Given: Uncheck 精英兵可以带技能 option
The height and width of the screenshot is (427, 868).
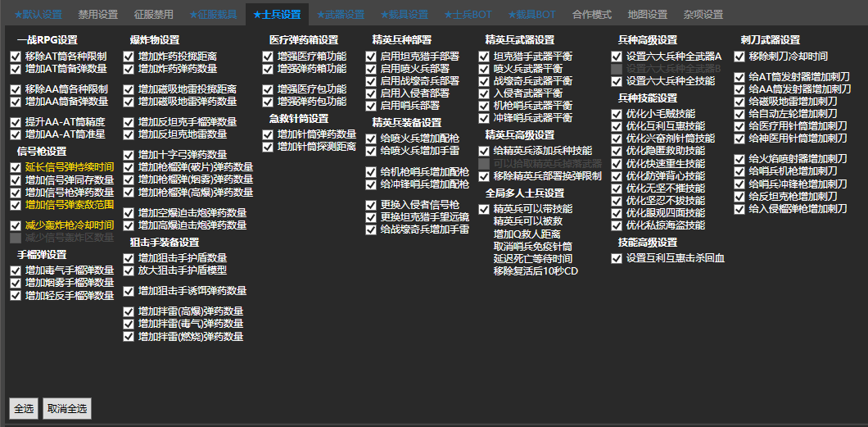Looking at the screenshot, I should click(x=485, y=209).
